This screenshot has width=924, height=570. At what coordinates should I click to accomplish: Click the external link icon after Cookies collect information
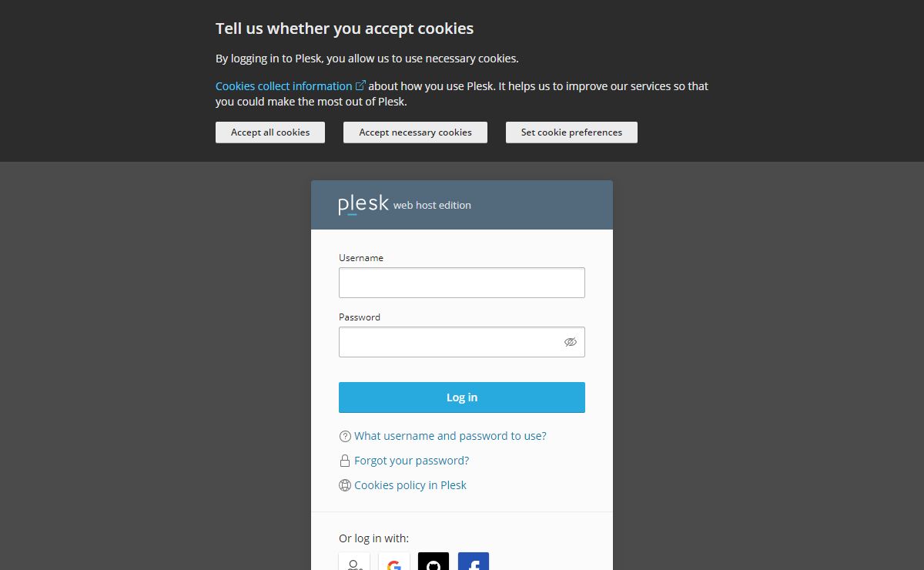360,85
